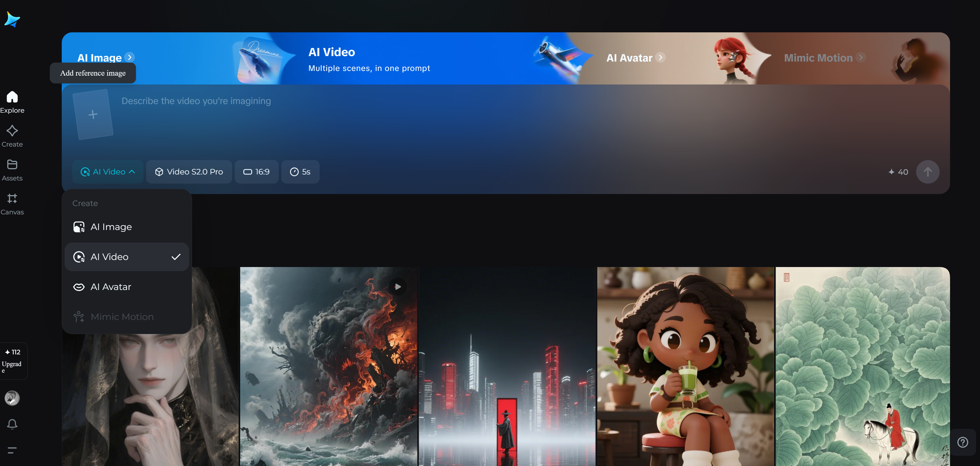Open the help question mark
The height and width of the screenshot is (466, 980).
(963, 442)
